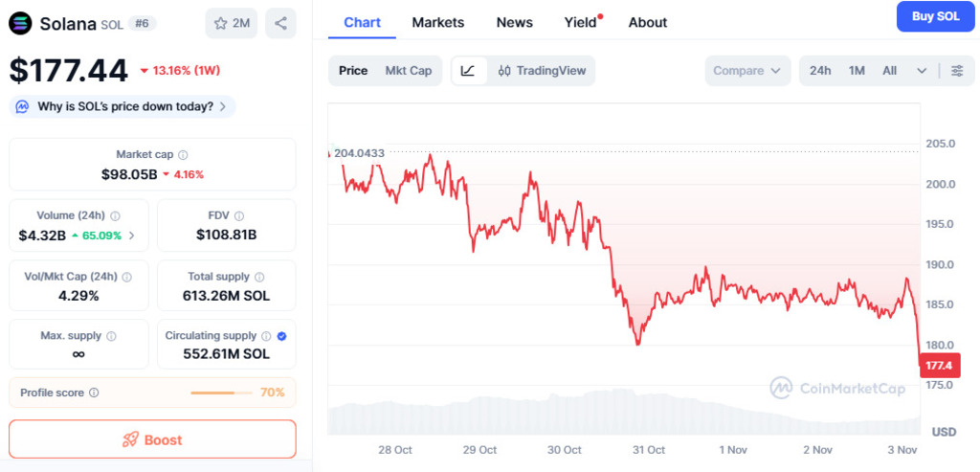Select the line chart icon
The height and width of the screenshot is (472, 980).
click(468, 71)
